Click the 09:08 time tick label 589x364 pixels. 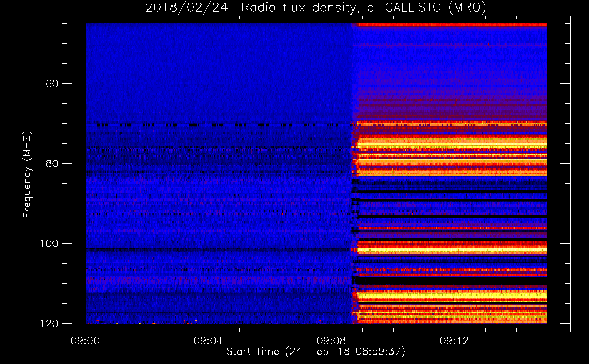[331, 341]
